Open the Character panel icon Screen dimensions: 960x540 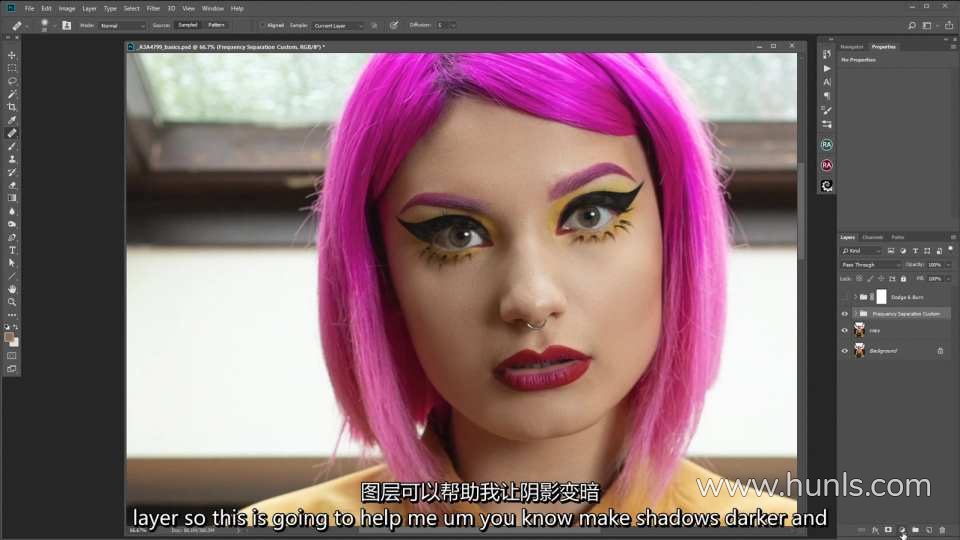tap(827, 81)
